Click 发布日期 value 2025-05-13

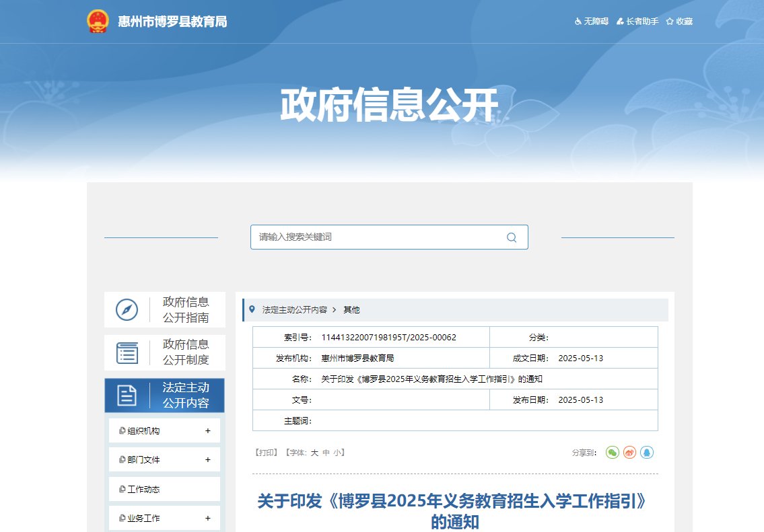click(580, 400)
